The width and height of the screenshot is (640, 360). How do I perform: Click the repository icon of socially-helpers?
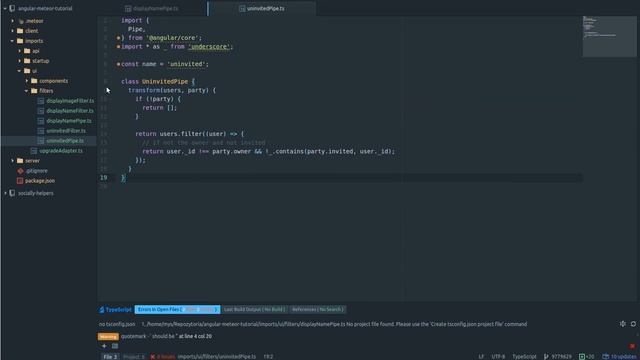click(12, 193)
